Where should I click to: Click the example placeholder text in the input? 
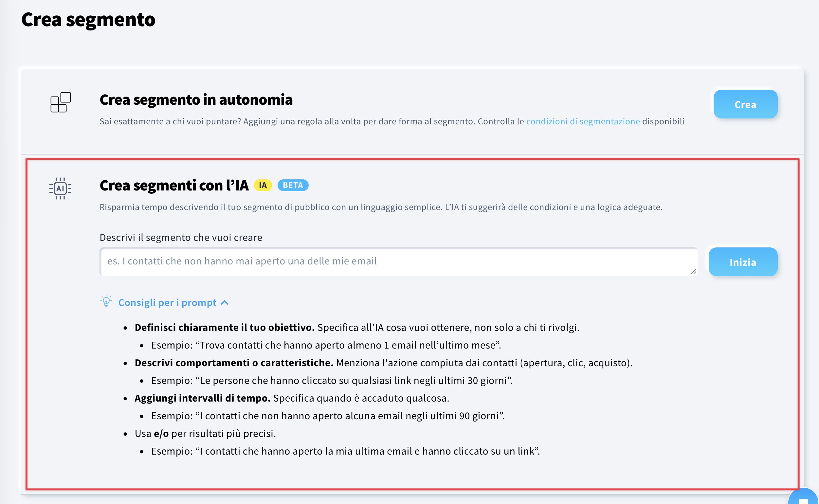click(242, 261)
